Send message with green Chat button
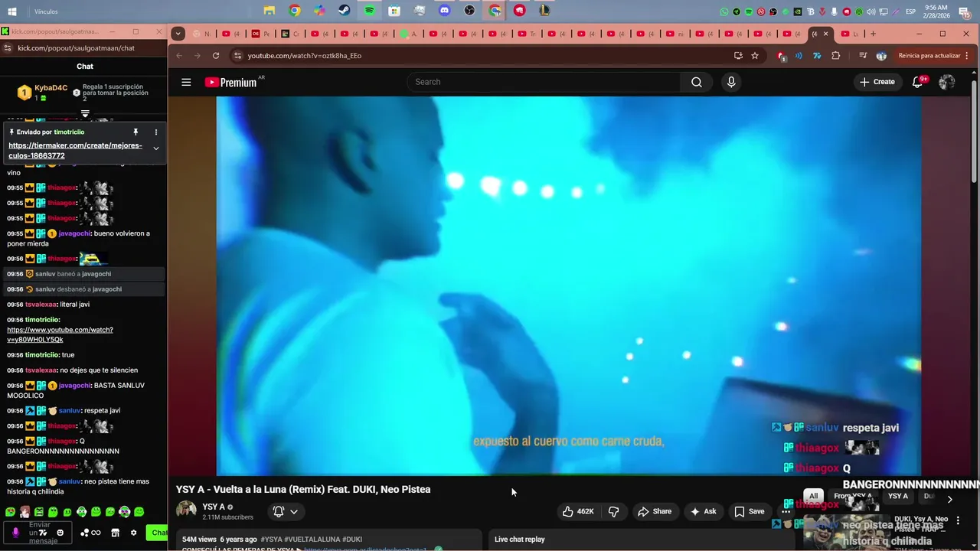 [158, 533]
